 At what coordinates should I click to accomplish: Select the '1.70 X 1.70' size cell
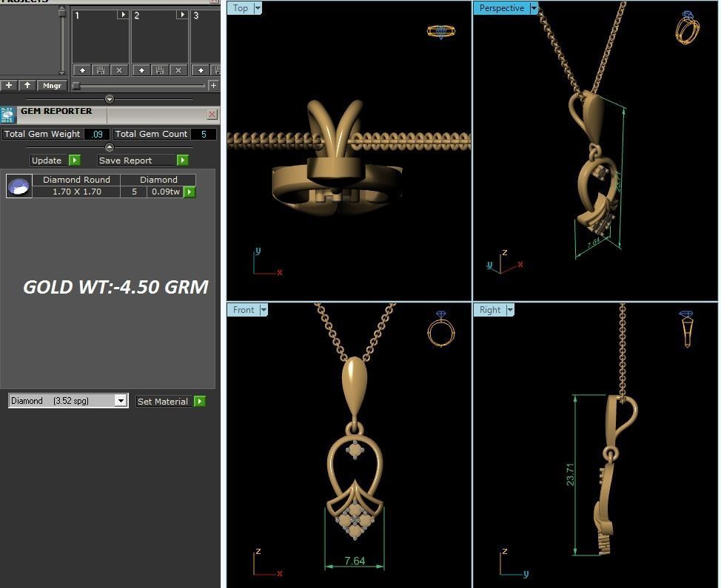tap(76, 192)
